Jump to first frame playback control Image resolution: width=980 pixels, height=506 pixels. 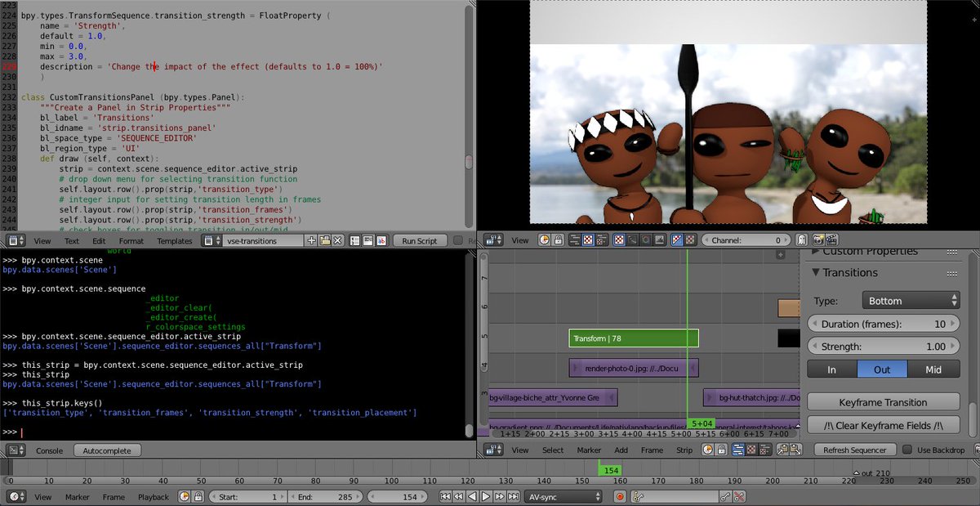[x=445, y=496]
